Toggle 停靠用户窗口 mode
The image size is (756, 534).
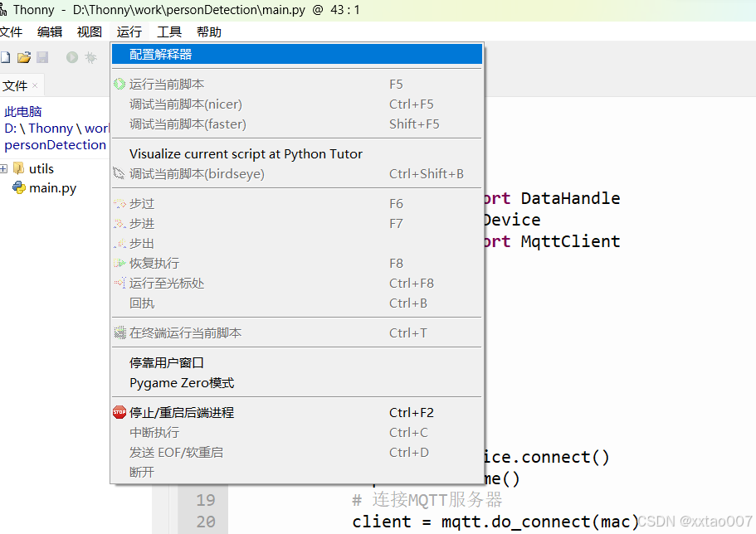166,362
